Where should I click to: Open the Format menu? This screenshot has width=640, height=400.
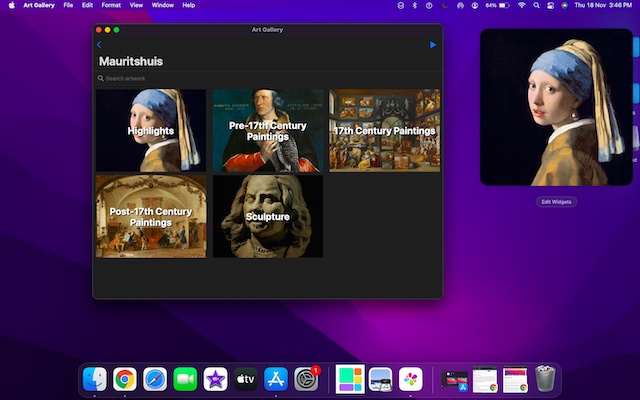coord(111,5)
